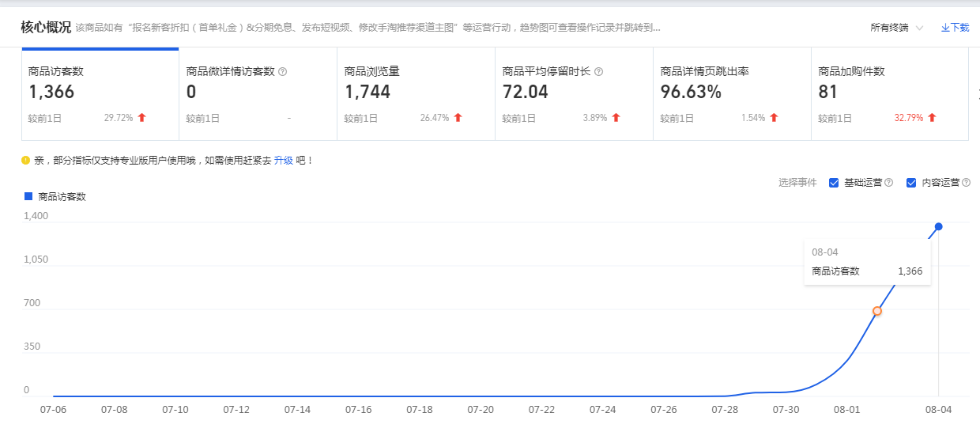
Task: Select the 商品访客数 metric card
Action: click(x=100, y=94)
